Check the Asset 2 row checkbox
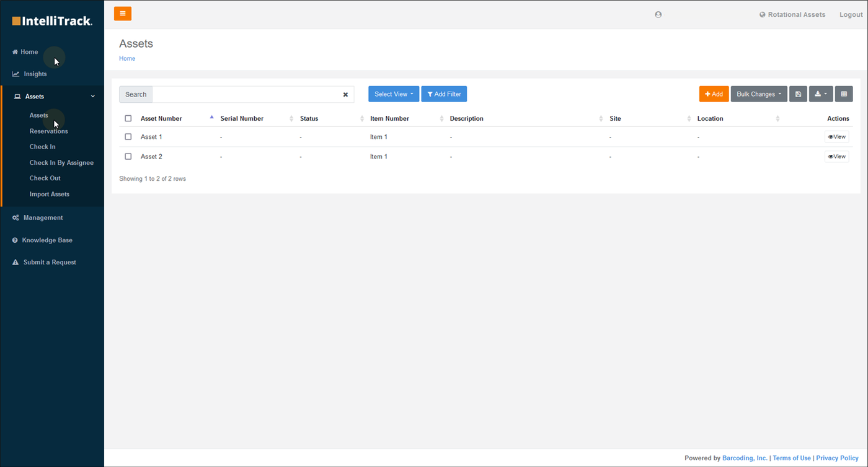Viewport: 868px width, 467px height. tap(128, 157)
